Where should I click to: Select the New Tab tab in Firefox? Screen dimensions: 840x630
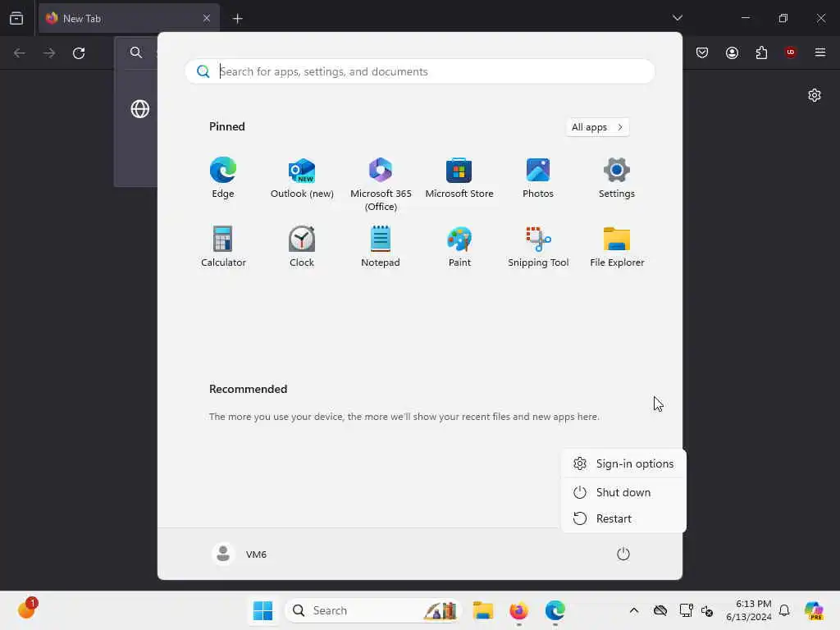coord(129,18)
